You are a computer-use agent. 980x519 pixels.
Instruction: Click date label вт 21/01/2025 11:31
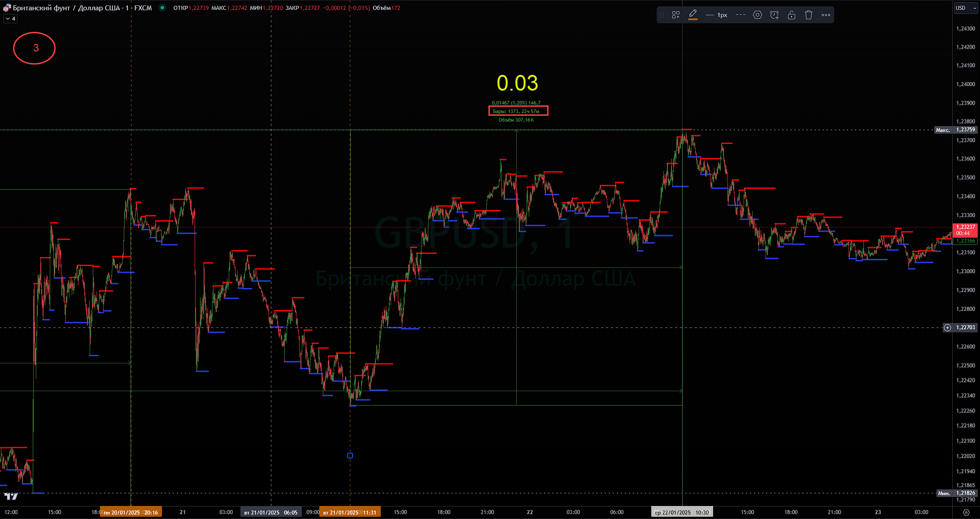[x=350, y=512]
